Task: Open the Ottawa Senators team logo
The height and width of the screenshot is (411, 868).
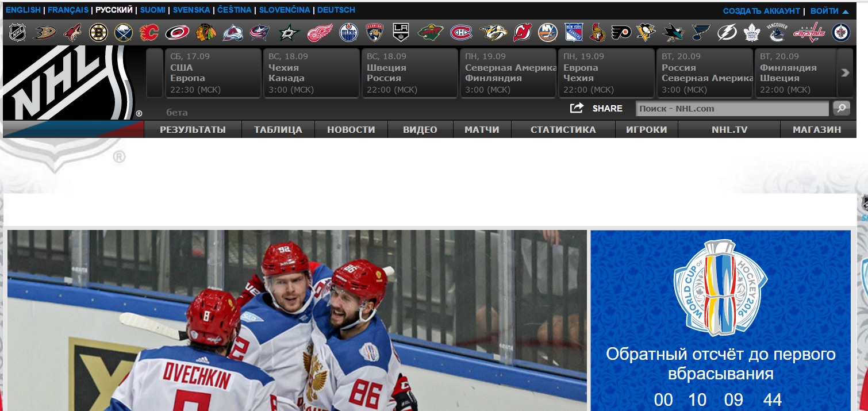Action: pyautogui.click(x=598, y=33)
